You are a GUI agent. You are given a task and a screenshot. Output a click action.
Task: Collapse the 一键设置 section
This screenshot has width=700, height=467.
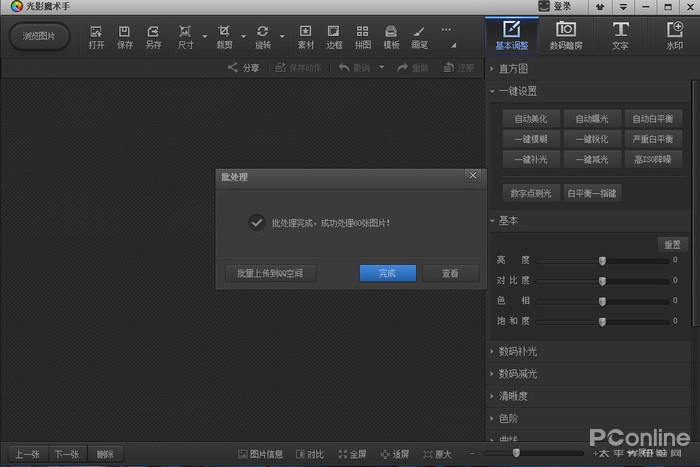(x=517, y=91)
